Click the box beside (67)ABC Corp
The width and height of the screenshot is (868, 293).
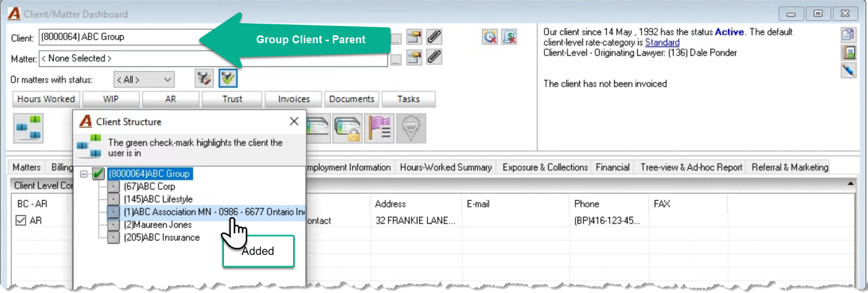(x=113, y=187)
